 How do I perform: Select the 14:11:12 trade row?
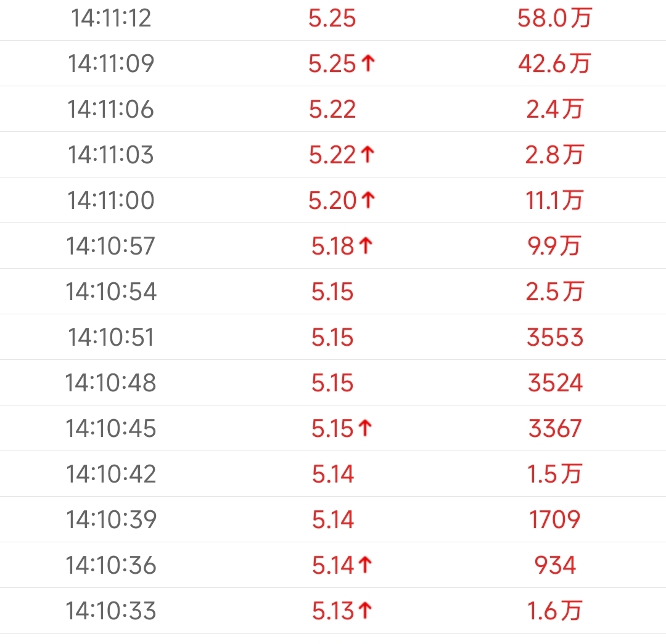333,18
